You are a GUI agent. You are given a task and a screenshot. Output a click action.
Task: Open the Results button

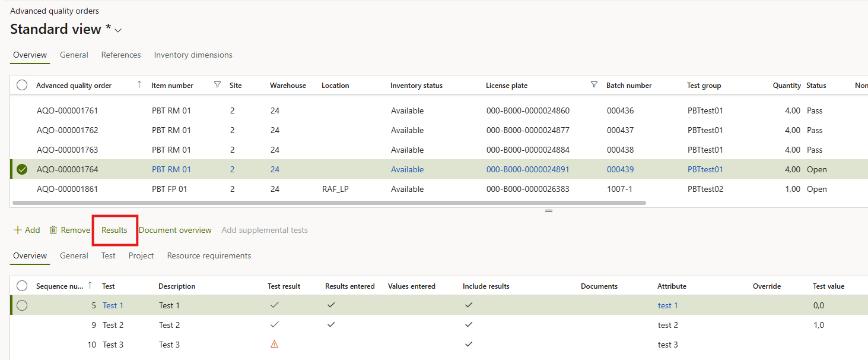[x=115, y=230]
